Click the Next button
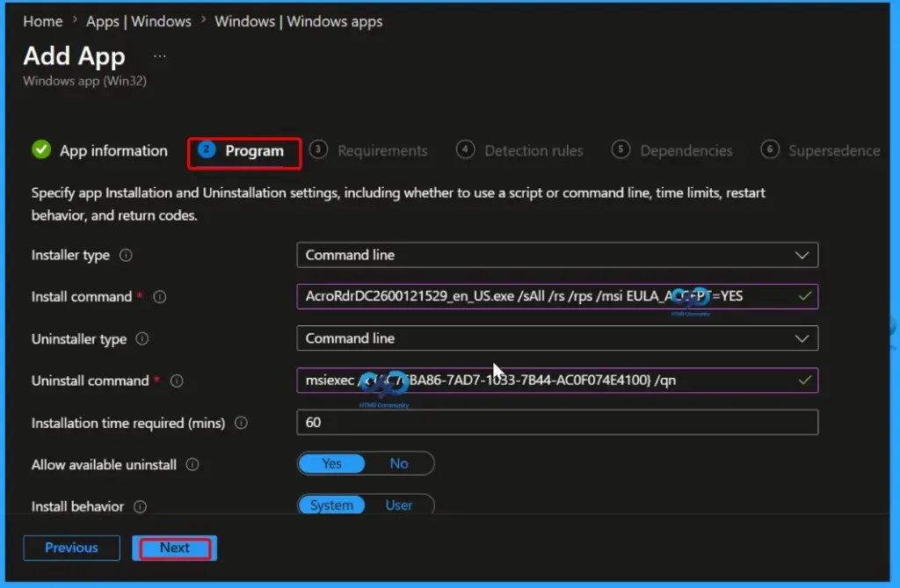 point(175,548)
